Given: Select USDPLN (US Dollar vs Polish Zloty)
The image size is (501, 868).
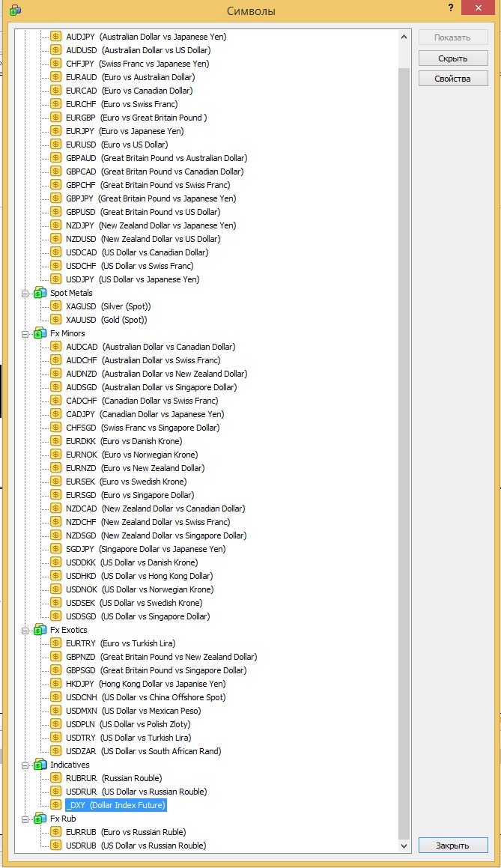Looking at the screenshot, I should click(128, 724).
